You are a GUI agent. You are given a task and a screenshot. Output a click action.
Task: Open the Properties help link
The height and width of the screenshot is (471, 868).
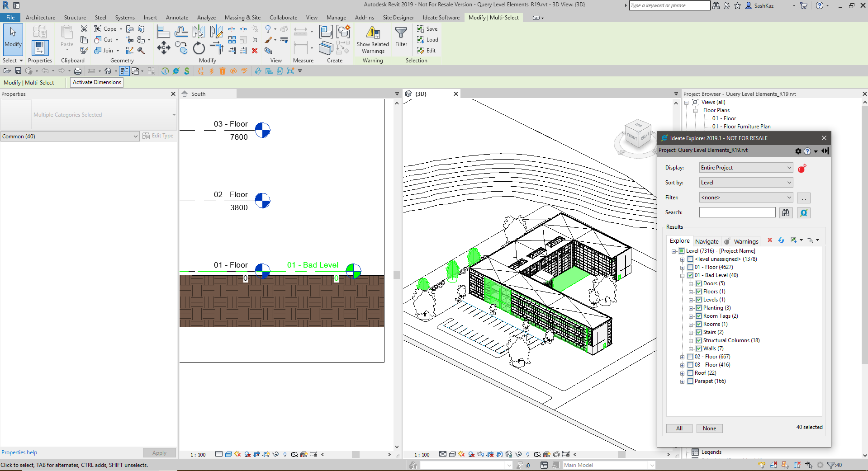pos(19,452)
